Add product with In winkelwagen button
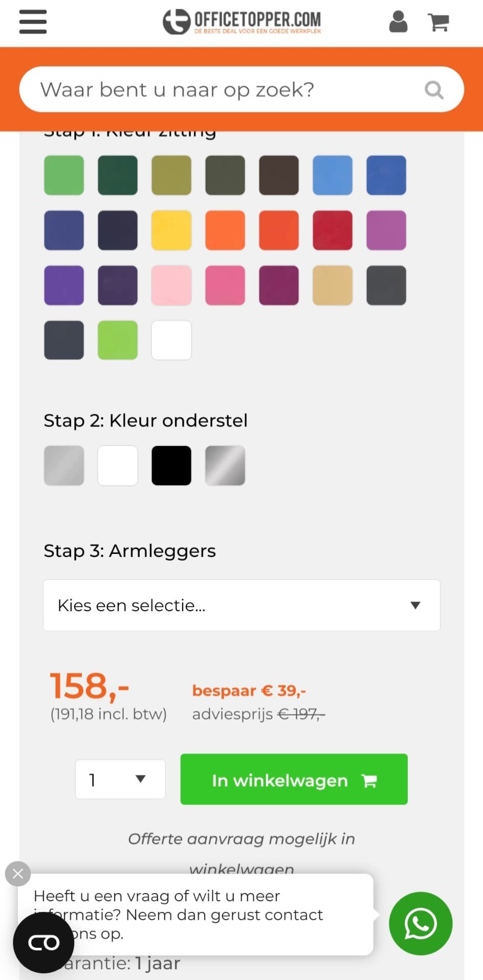The width and height of the screenshot is (483, 980). (294, 779)
